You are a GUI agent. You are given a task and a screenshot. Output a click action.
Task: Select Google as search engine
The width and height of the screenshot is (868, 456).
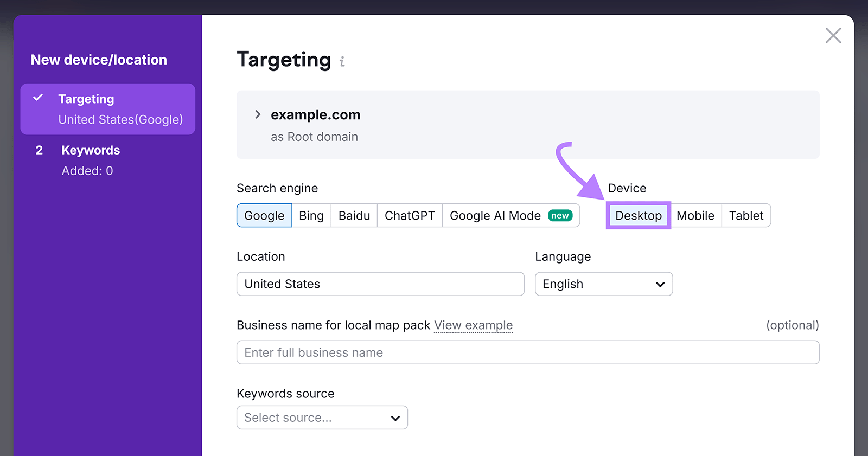(x=264, y=216)
